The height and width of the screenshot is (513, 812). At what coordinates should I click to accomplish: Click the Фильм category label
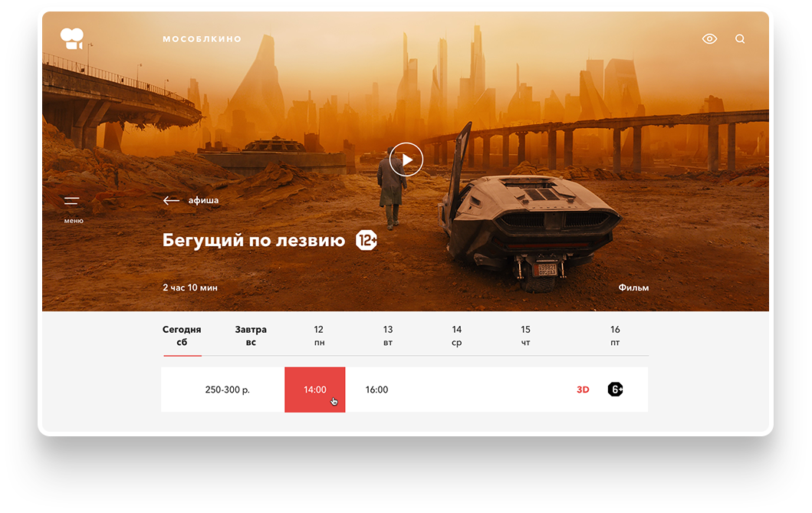633,288
